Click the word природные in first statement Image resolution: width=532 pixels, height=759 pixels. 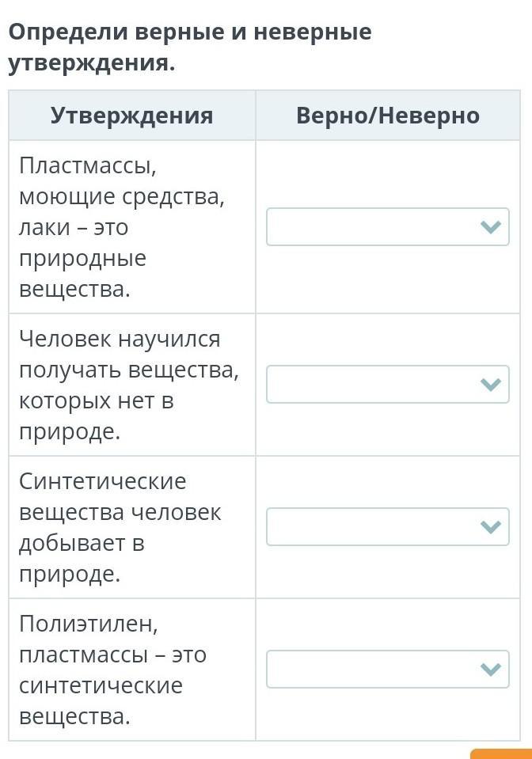click(x=82, y=259)
